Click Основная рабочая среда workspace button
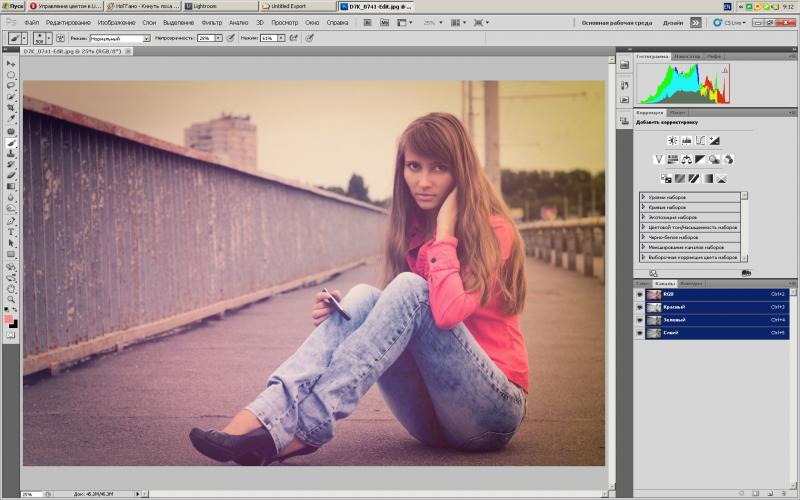The image size is (800, 500). 617,23
